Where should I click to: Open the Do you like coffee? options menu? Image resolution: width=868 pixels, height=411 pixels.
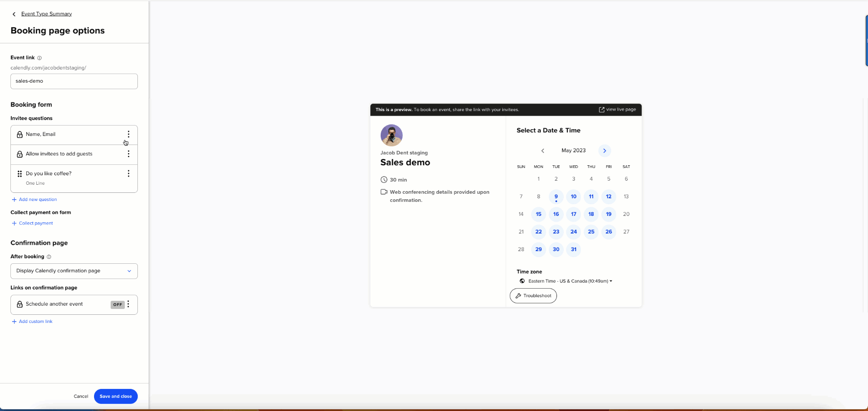128,174
